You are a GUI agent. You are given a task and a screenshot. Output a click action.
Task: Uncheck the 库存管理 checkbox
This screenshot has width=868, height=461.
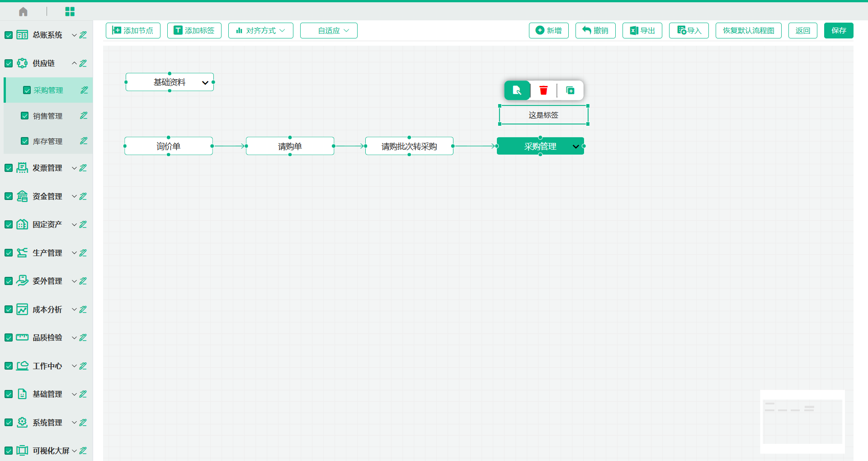[25, 141]
